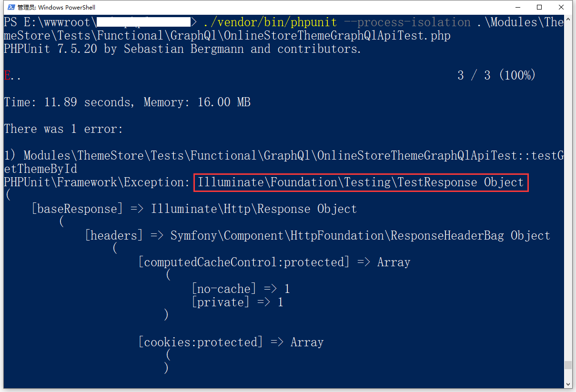Close the Windows PowerShell window
This screenshot has height=392, width=576.
562,7
